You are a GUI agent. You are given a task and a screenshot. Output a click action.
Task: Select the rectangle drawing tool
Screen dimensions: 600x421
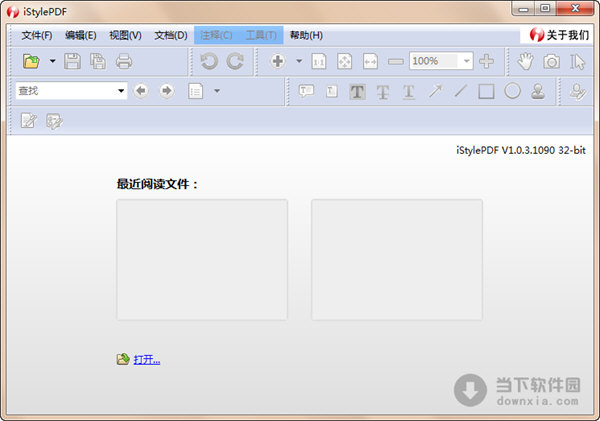(486, 91)
